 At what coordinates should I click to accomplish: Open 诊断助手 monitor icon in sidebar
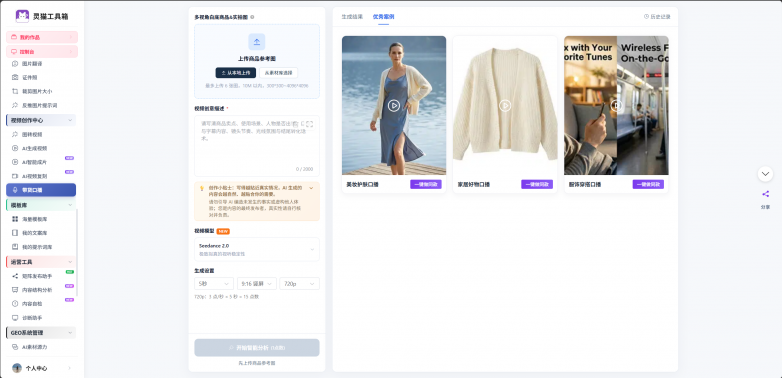pyautogui.click(x=15, y=318)
